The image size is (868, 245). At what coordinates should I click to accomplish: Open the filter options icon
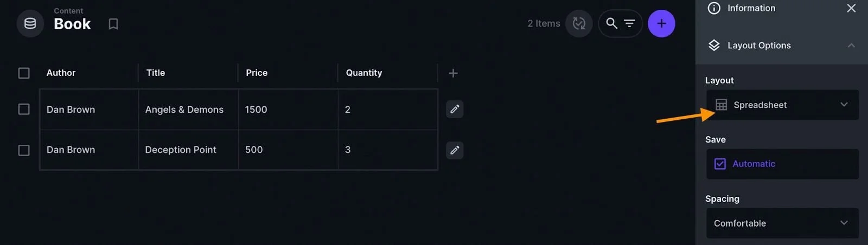[629, 23]
